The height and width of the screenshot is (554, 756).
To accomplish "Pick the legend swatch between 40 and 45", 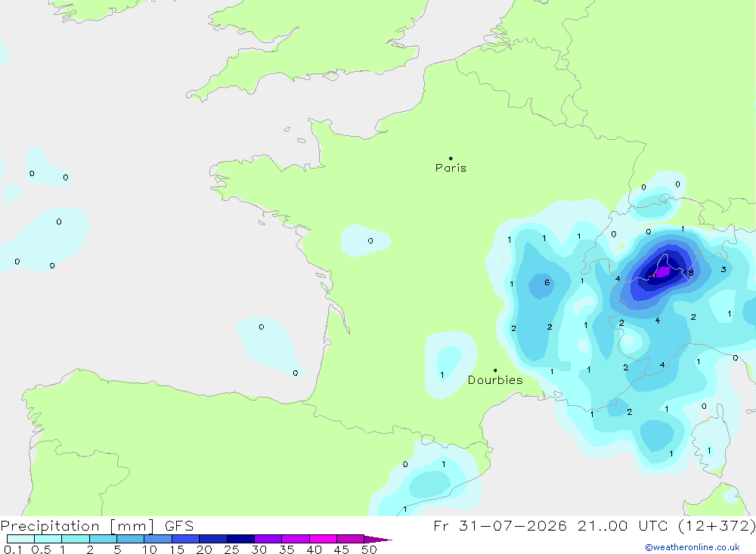I will (x=323, y=539).
